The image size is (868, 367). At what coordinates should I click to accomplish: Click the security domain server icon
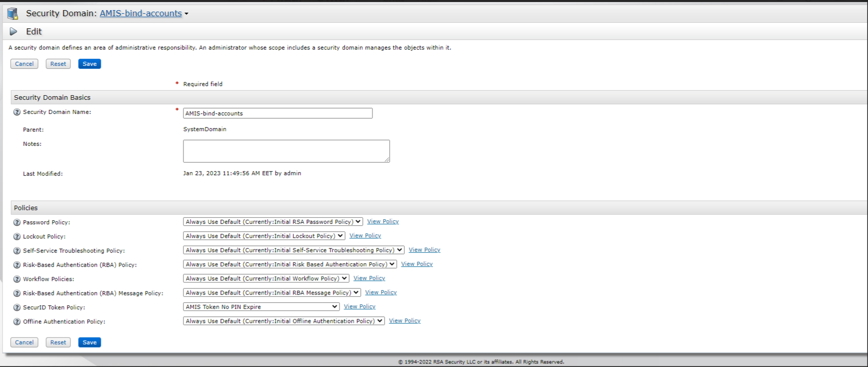pyautogui.click(x=13, y=14)
